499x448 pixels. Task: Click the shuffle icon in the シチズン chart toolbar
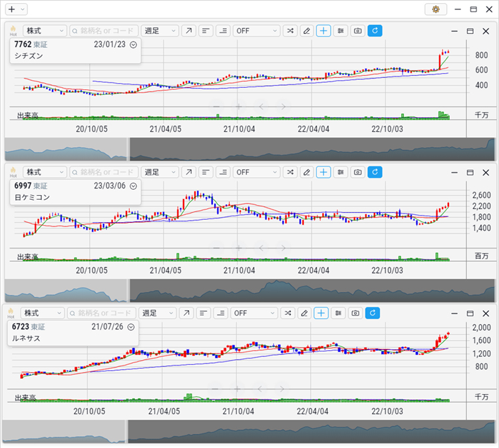pos(290,31)
